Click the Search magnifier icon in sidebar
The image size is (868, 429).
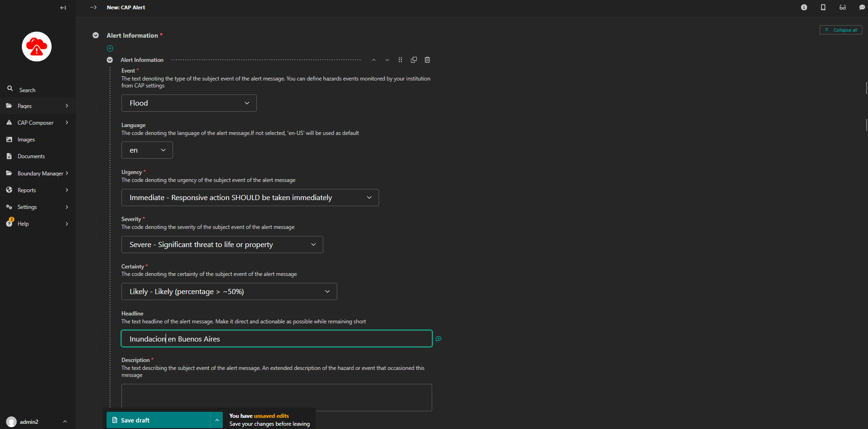10,88
